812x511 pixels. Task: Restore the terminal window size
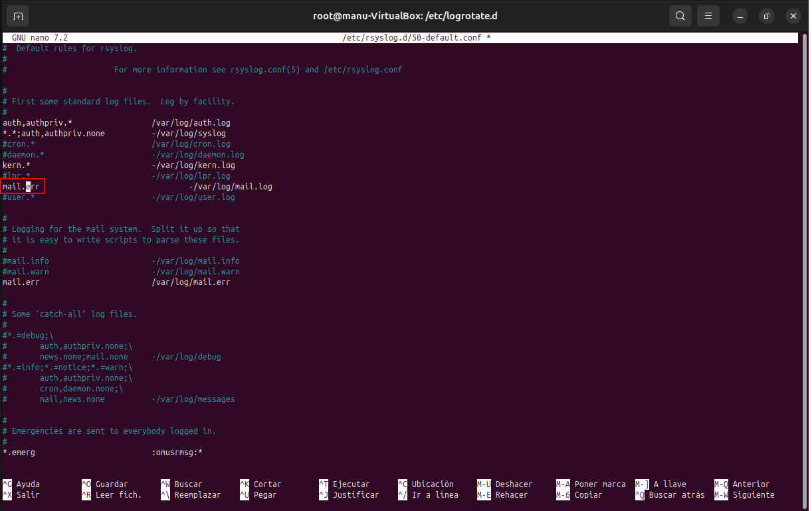[767, 16]
